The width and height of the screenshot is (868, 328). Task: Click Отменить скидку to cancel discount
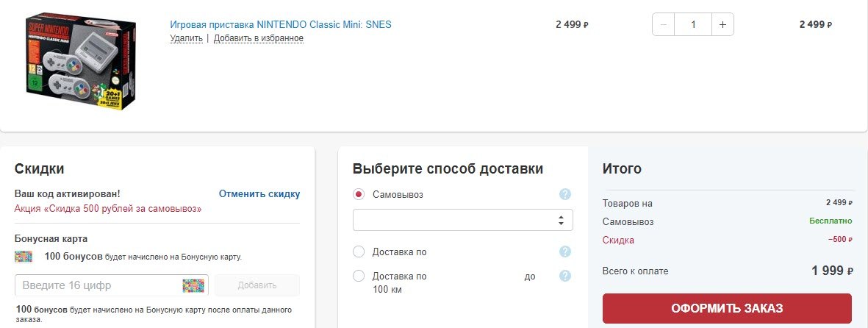pyautogui.click(x=259, y=194)
